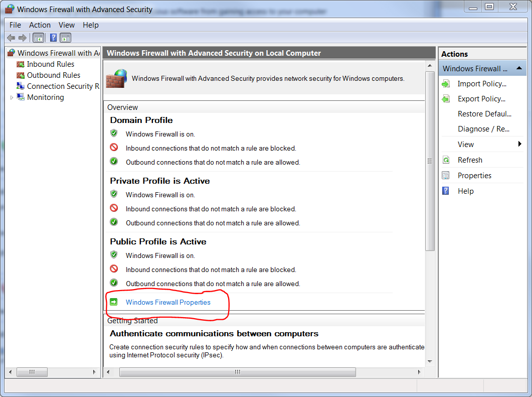Click the Monitoring tree node icon
This screenshot has height=397, width=532.
tap(21, 97)
